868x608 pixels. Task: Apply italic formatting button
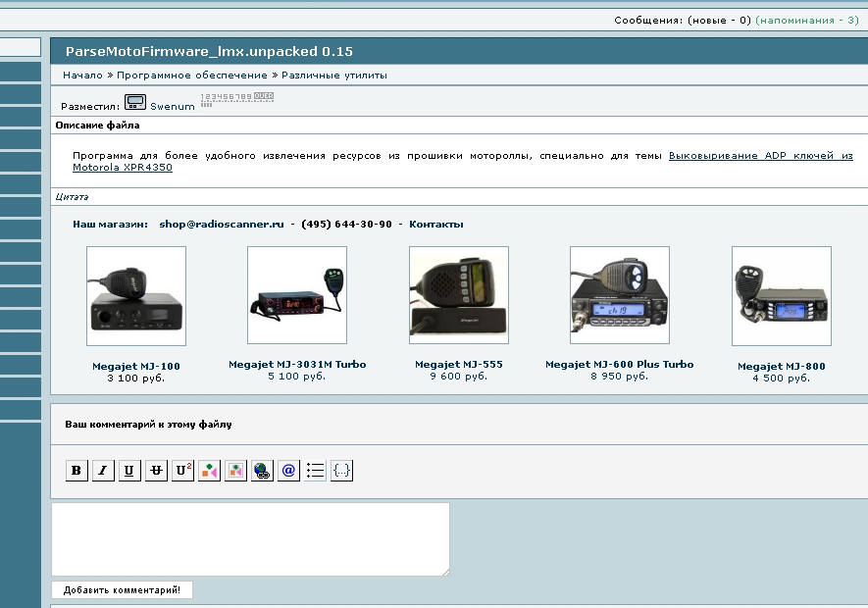pyautogui.click(x=103, y=471)
